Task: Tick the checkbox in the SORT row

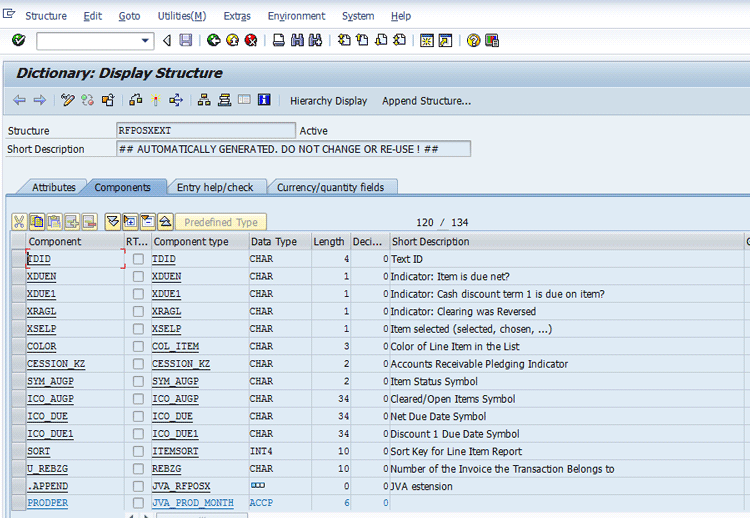Action: [138, 451]
